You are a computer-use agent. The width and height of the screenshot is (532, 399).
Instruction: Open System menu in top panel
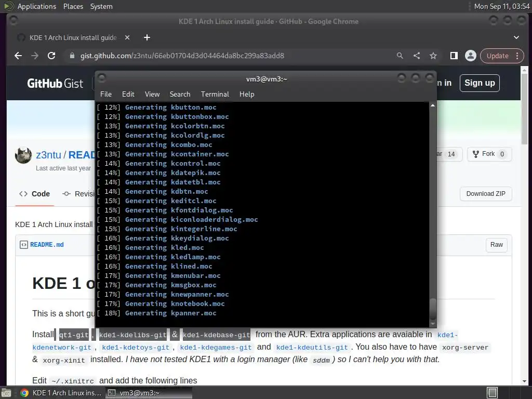[x=101, y=6]
